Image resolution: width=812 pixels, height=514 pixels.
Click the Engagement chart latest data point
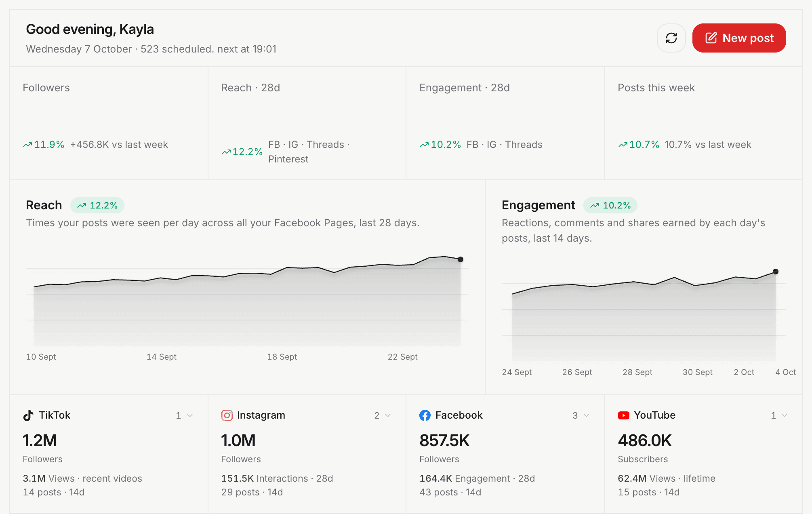(x=776, y=272)
